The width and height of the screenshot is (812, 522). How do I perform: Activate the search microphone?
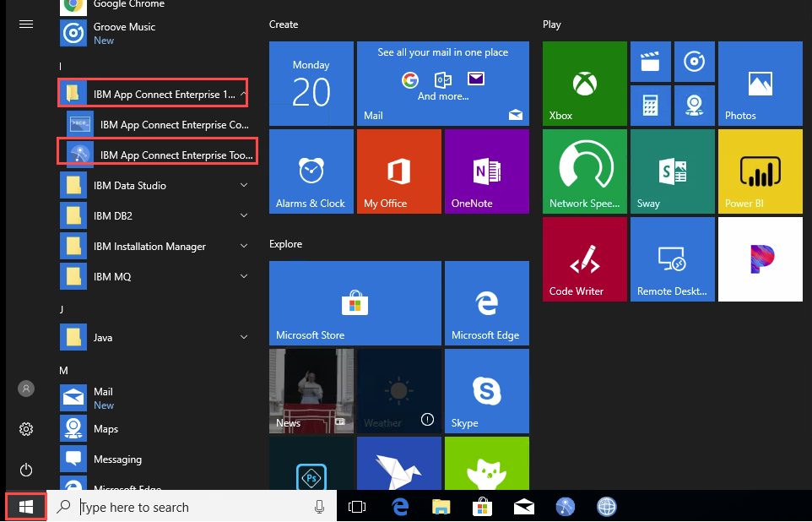[x=320, y=507]
